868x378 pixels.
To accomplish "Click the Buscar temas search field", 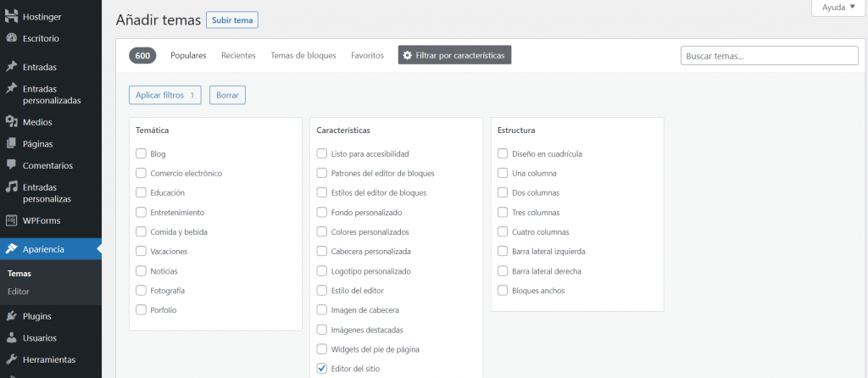I will pyautogui.click(x=769, y=56).
